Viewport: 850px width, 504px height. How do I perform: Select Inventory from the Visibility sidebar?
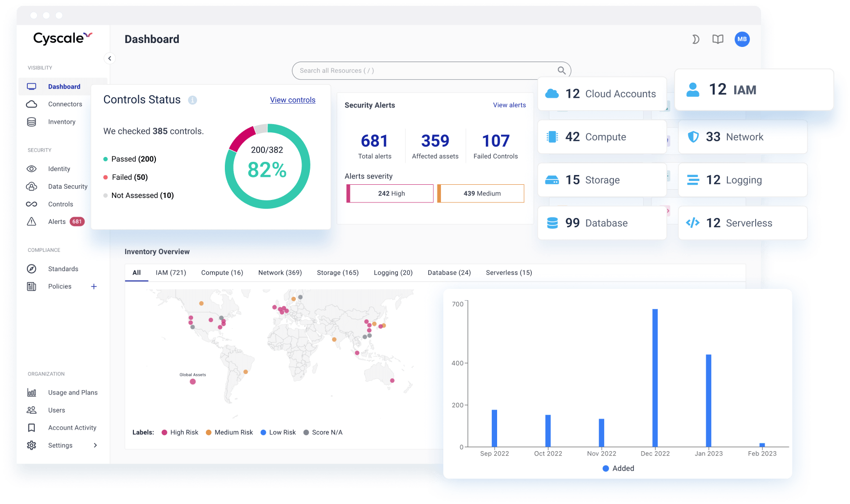coord(62,121)
